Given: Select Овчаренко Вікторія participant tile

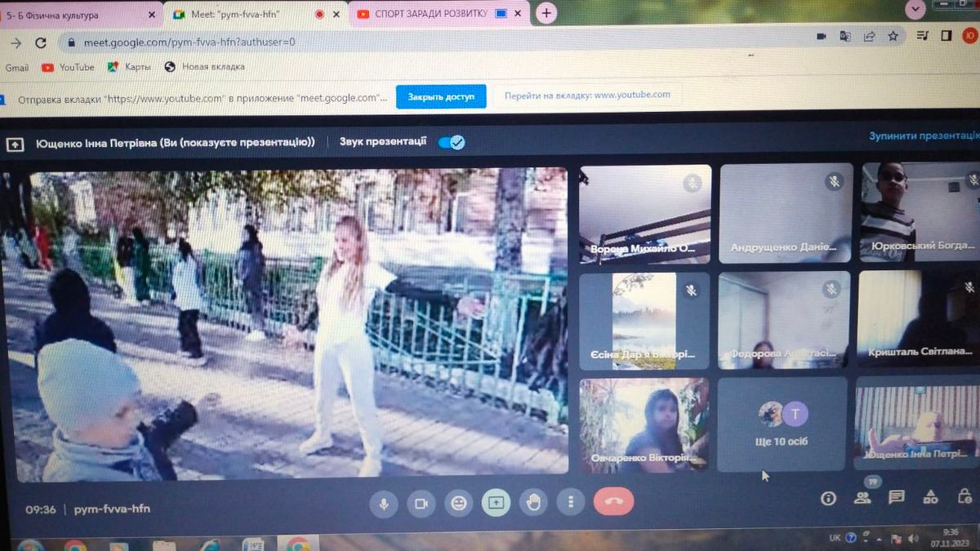Looking at the screenshot, I should [x=644, y=425].
